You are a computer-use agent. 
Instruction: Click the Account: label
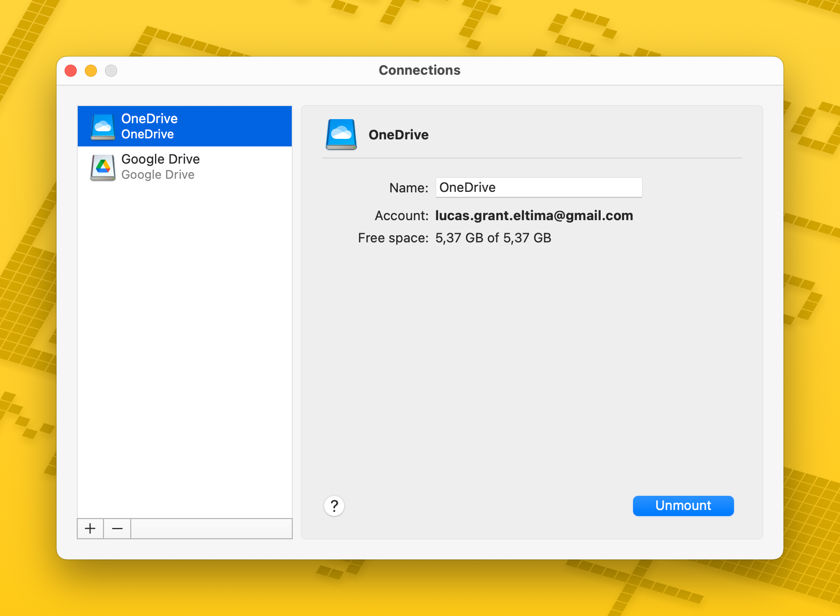click(x=401, y=216)
